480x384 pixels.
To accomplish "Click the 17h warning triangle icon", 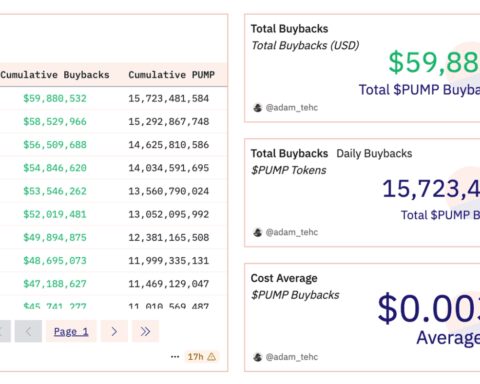I will (212, 357).
